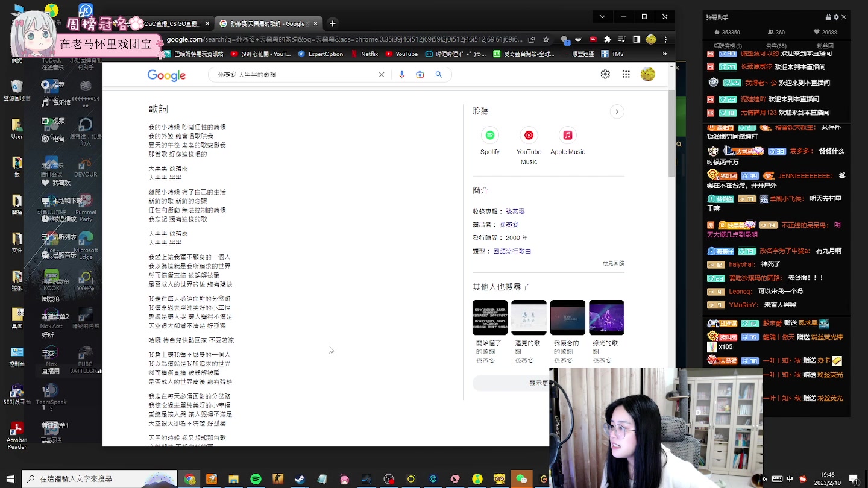The height and width of the screenshot is (488, 868).
Task: Open album link 孫燕姿
Action: 515,211
